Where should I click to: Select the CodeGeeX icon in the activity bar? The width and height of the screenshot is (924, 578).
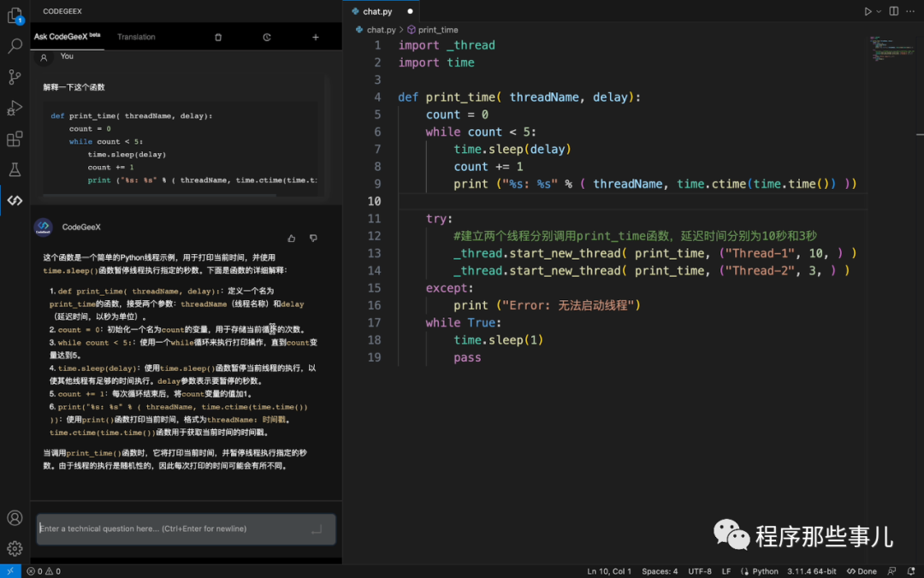[x=15, y=199]
